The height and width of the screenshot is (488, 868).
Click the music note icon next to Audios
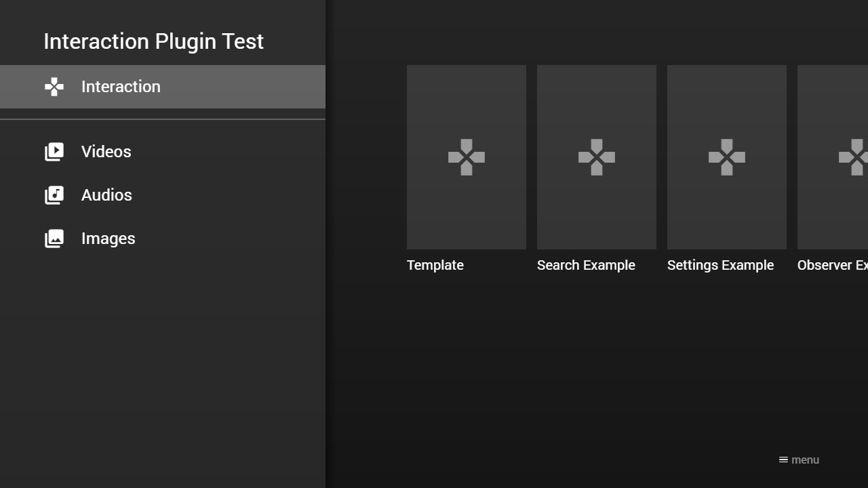pos(54,195)
